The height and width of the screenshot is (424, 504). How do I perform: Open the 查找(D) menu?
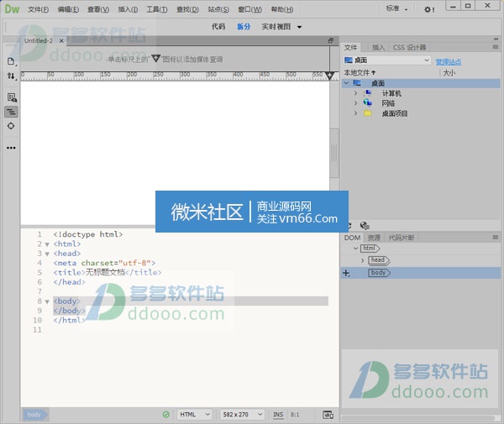coord(187,9)
